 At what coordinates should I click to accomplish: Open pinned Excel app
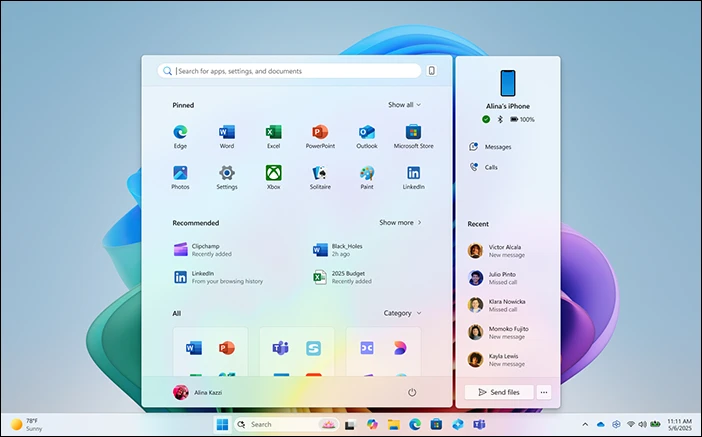pyautogui.click(x=273, y=137)
